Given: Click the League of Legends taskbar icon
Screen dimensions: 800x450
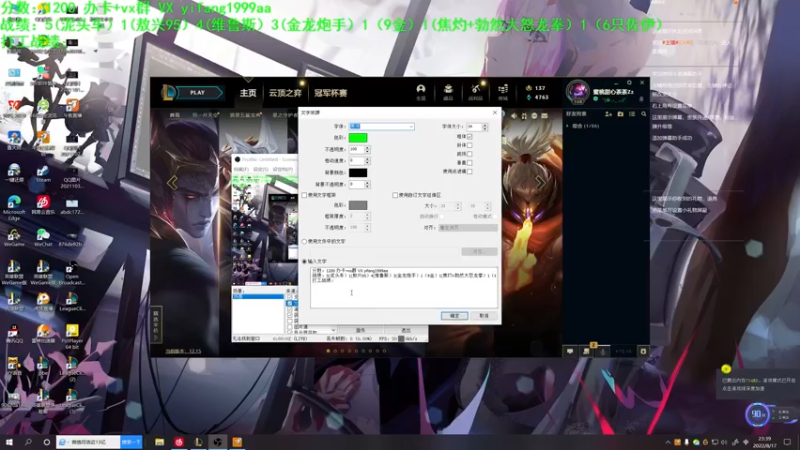Looking at the screenshot, I should 198,442.
